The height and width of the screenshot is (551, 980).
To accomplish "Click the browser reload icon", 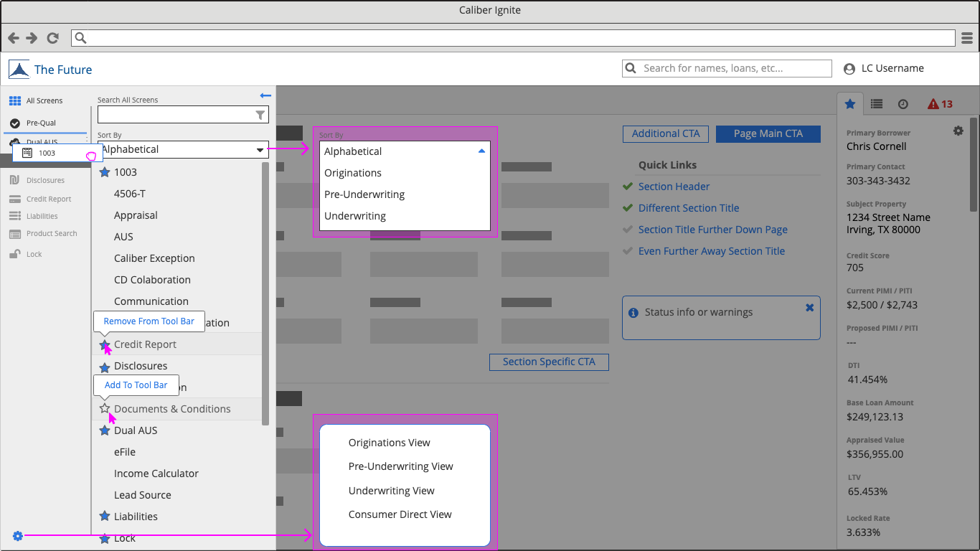I will [x=52, y=38].
